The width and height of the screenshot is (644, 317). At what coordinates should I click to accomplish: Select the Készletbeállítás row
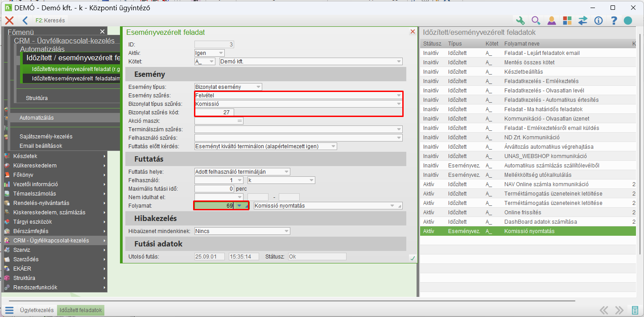point(528,72)
